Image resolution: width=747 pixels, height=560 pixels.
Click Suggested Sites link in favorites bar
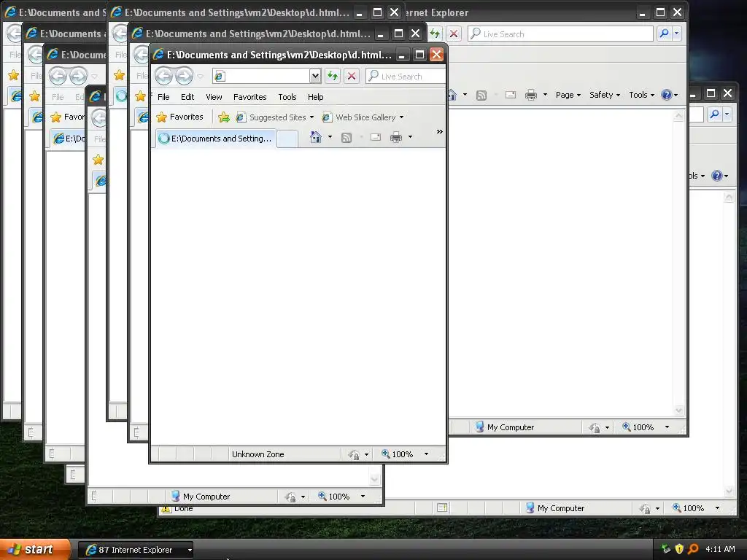(x=272, y=117)
